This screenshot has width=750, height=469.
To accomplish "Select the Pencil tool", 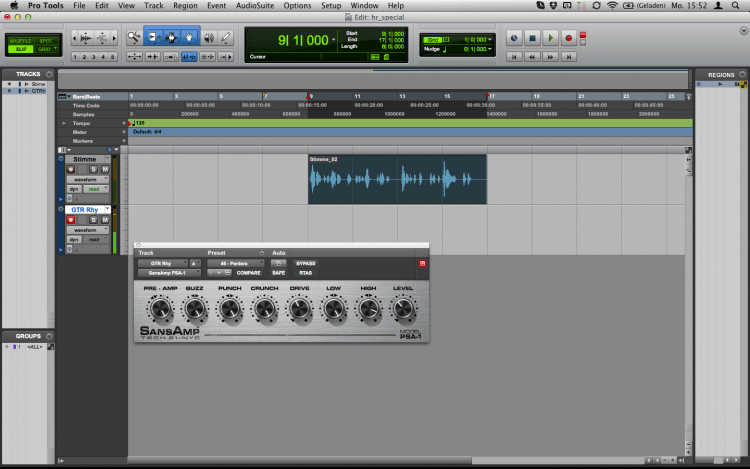I will tap(225, 37).
